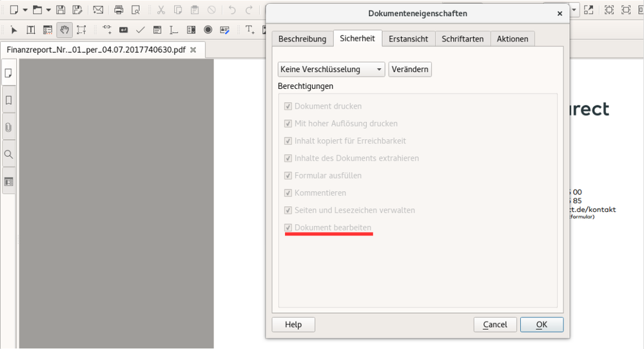
Task: Open the Attachments paperclip panel
Action: (9, 127)
